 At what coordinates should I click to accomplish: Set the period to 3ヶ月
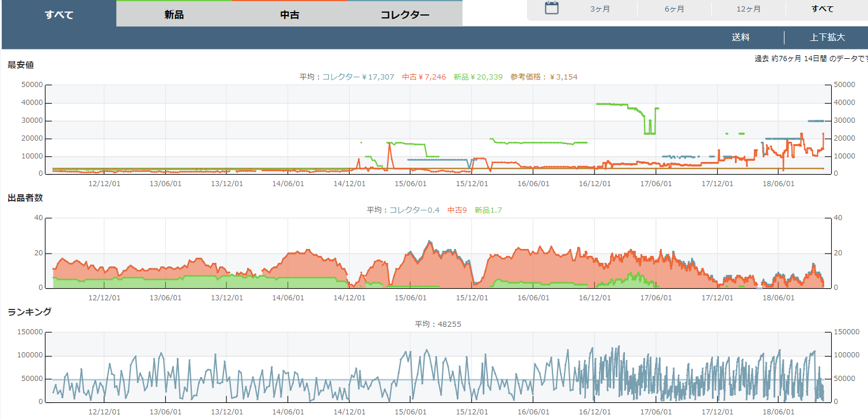[600, 9]
